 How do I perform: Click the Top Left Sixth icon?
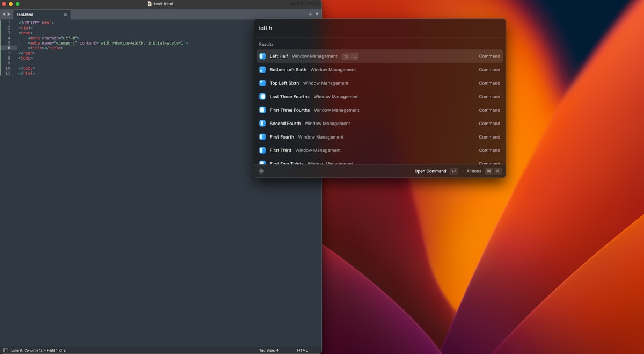click(262, 83)
